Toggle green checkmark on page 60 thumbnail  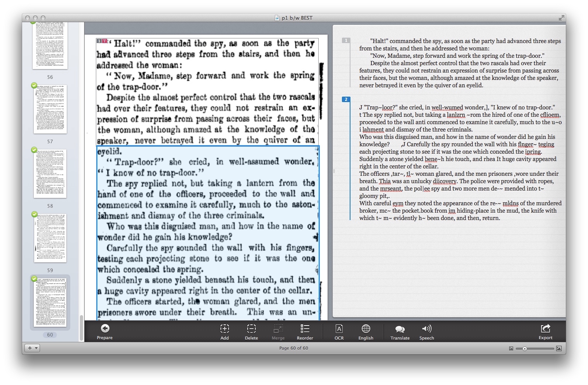34,279
